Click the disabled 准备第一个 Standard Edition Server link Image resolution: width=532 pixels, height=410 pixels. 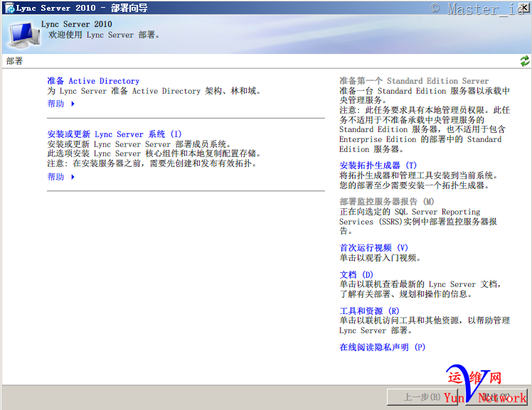pos(414,81)
